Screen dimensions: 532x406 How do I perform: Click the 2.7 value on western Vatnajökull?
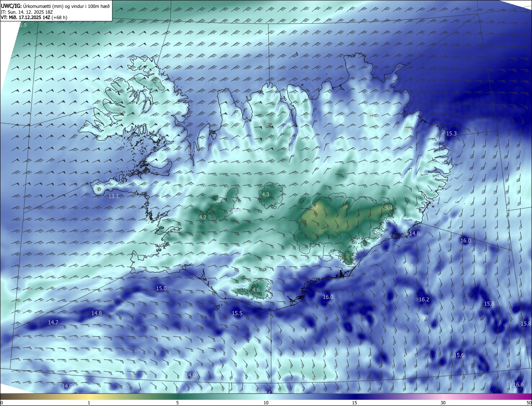315,207
